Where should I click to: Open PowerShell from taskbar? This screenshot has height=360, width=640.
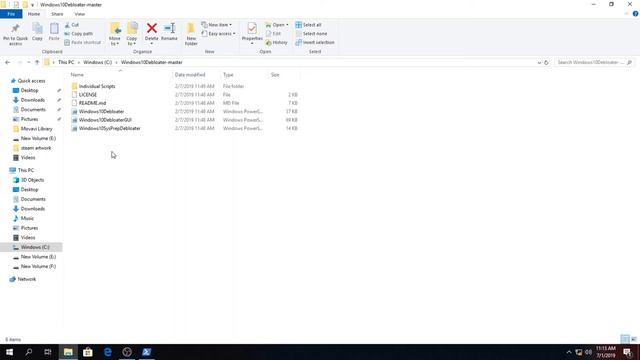point(147,352)
